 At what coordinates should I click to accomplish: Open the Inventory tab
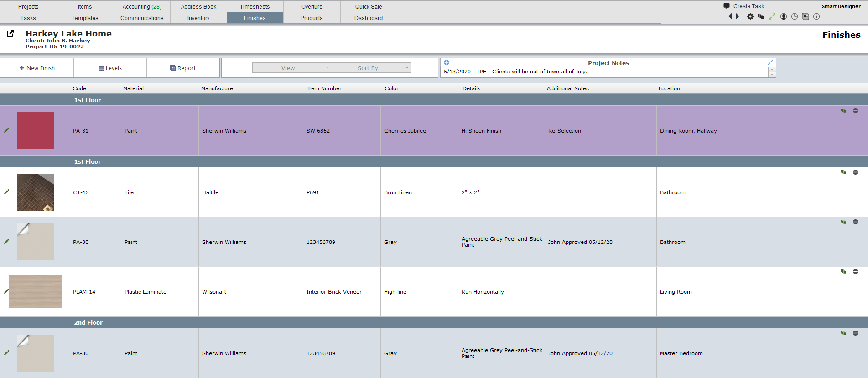(198, 18)
